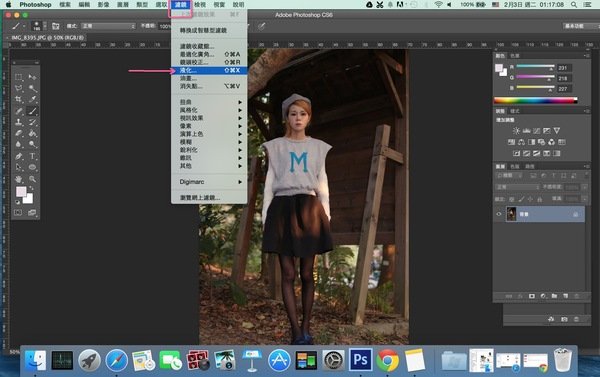Choose the Liquify filter menu entry
Image resolution: width=600 pixels, height=377 pixels.
point(209,70)
